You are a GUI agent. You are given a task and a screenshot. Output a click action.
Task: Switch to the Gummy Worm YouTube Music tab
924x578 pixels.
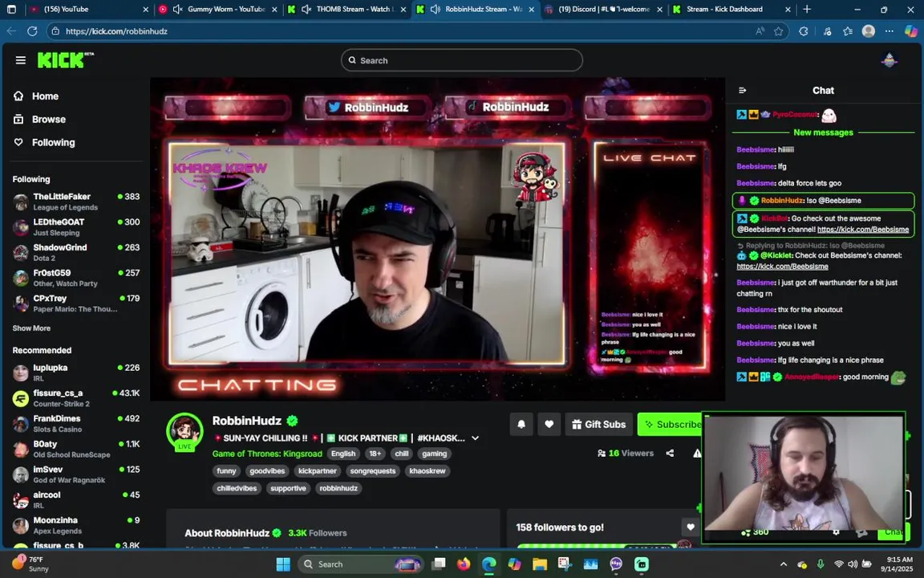[217, 10]
